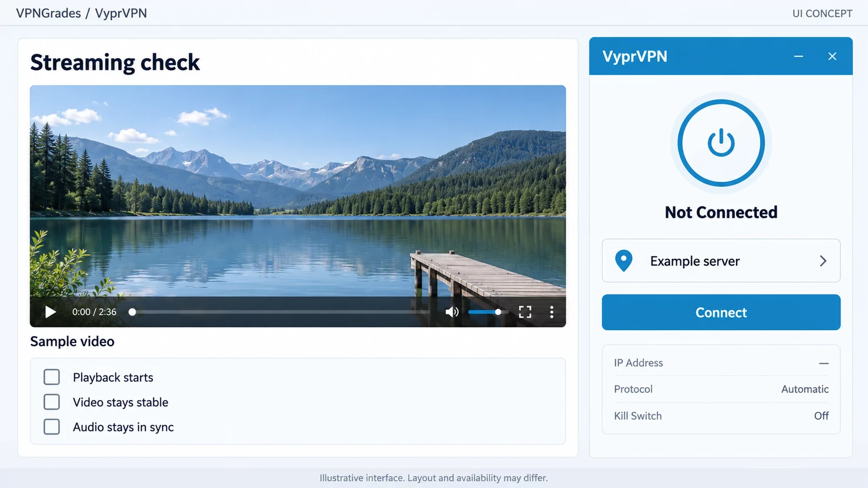Play the sample video
Image resolution: width=868 pixels, height=488 pixels.
coord(50,312)
